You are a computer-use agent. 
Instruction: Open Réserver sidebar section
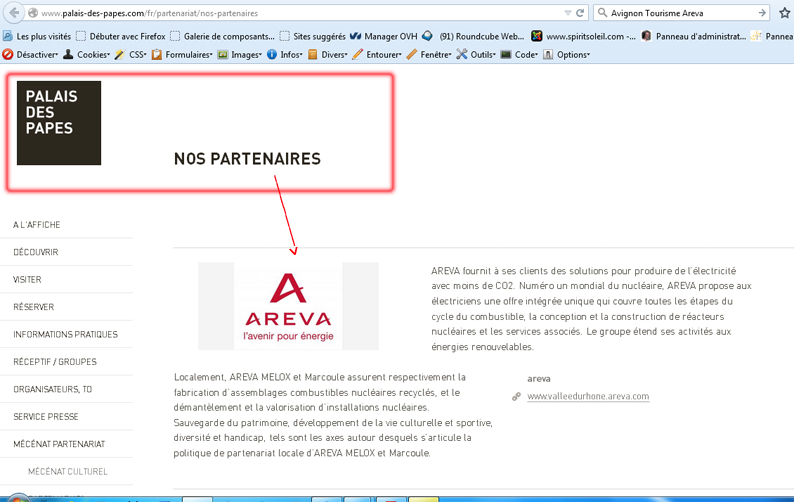pos(33,307)
